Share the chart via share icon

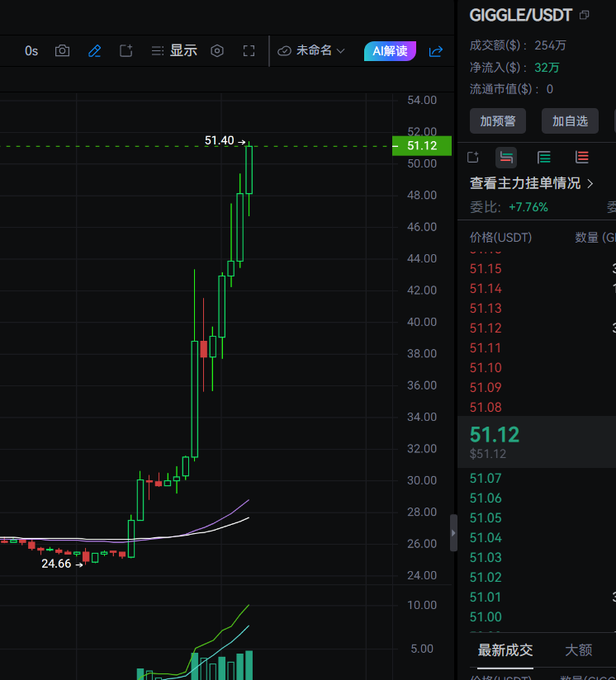coord(436,51)
